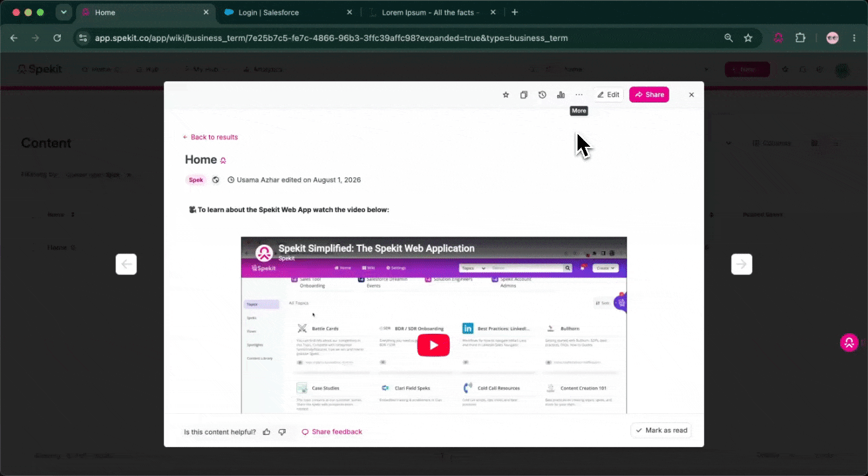
Task: Click the Share feedback link
Action: pyautogui.click(x=332, y=432)
